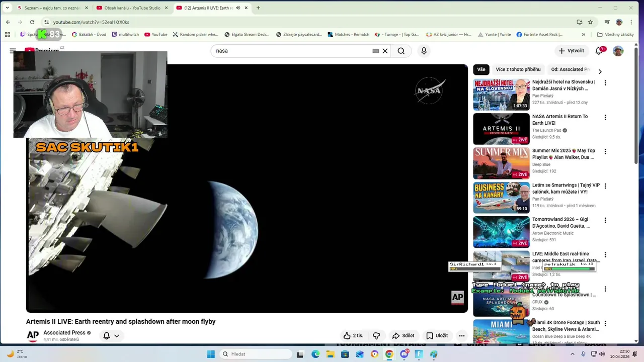644x362 pixels.
Task: Open options for LIVE: Middle East video
Action: pyautogui.click(x=605, y=255)
